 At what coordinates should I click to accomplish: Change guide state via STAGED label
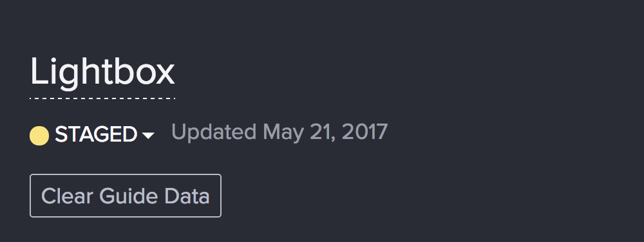coord(96,135)
